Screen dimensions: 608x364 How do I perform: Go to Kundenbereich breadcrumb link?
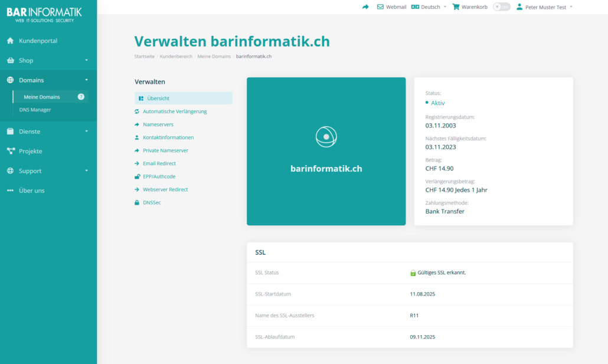(176, 57)
